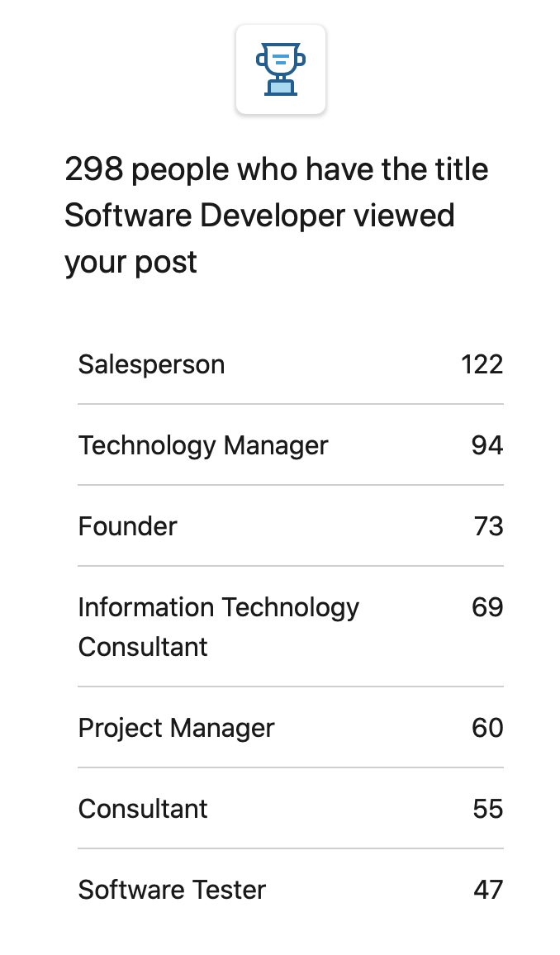Select the Founder job title
Image resolution: width=560 pixels, height=955 pixels.
[x=127, y=526]
